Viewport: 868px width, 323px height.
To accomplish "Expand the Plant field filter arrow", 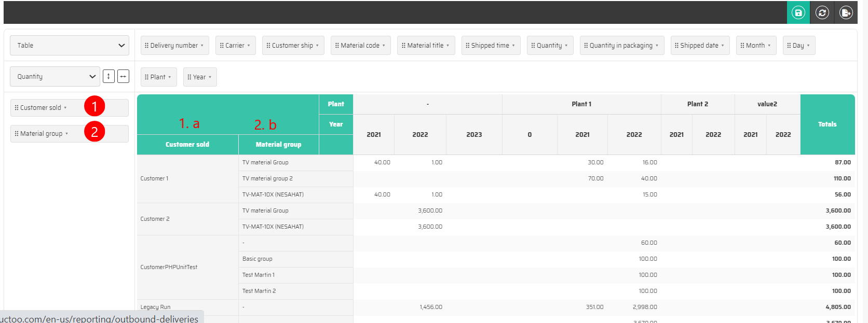I will pos(170,77).
